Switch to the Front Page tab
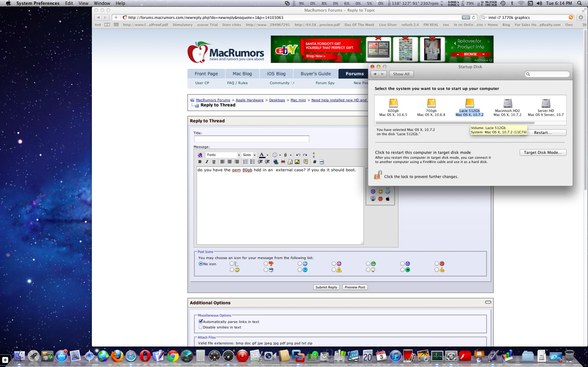This screenshot has width=588, height=367. (206, 74)
